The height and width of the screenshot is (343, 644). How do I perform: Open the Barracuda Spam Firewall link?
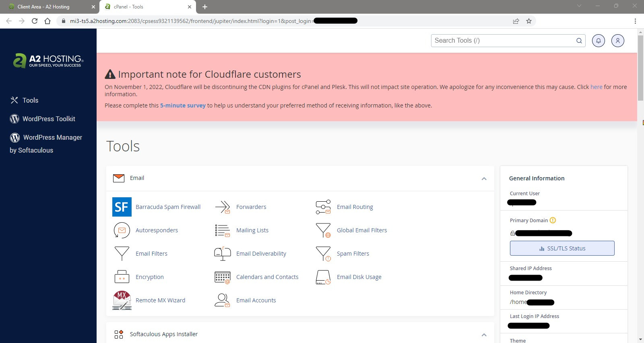pyautogui.click(x=168, y=207)
